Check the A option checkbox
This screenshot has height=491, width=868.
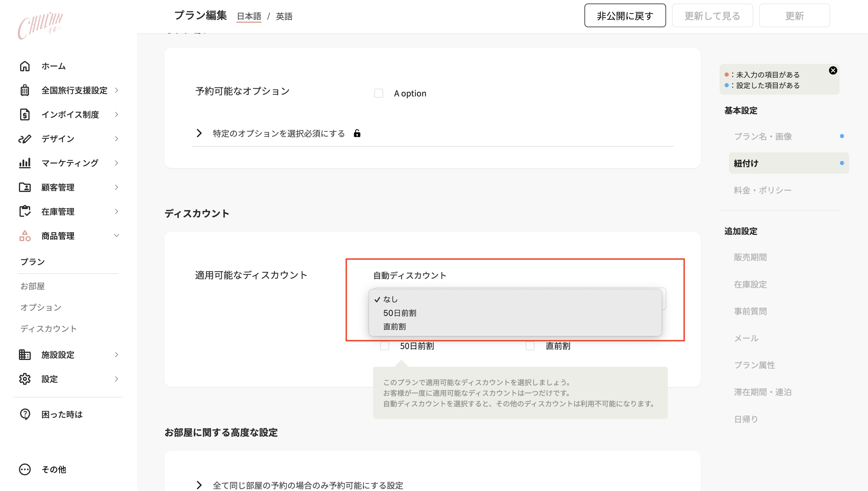378,93
